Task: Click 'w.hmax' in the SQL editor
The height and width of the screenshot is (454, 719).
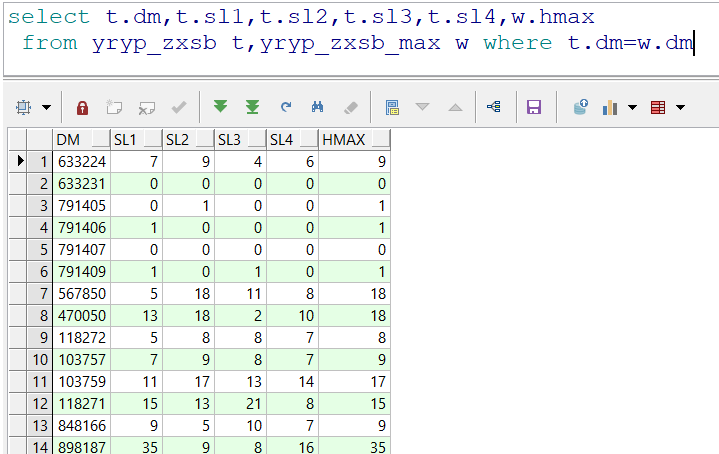Action: click(553, 17)
